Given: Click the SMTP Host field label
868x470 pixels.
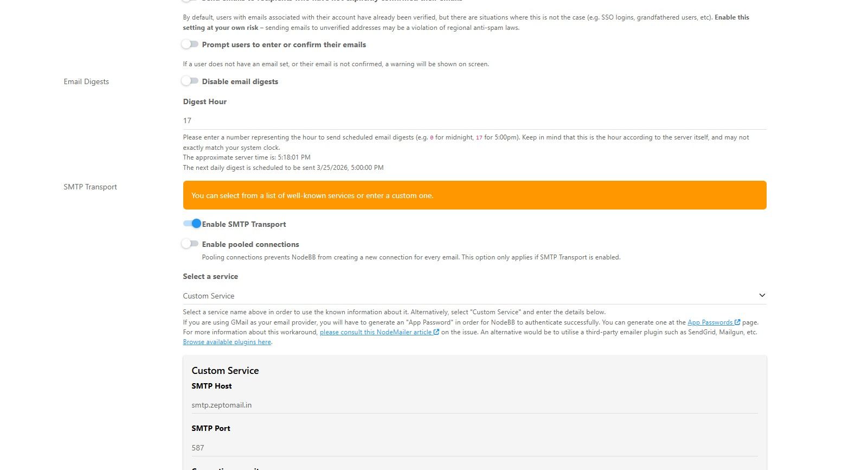Looking at the screenshot, I should pyautogui.click(x=211, y=386).
